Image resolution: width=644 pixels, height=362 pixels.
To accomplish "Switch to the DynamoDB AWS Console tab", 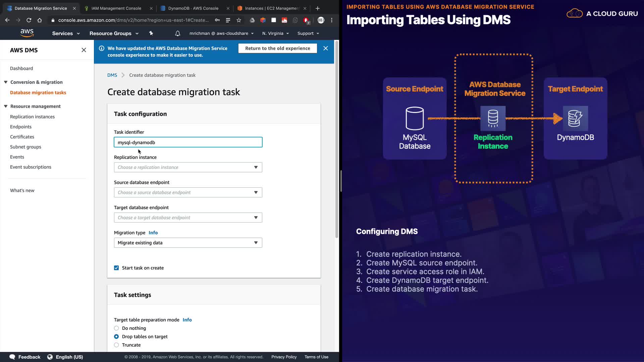I will (x=193, y=8).
